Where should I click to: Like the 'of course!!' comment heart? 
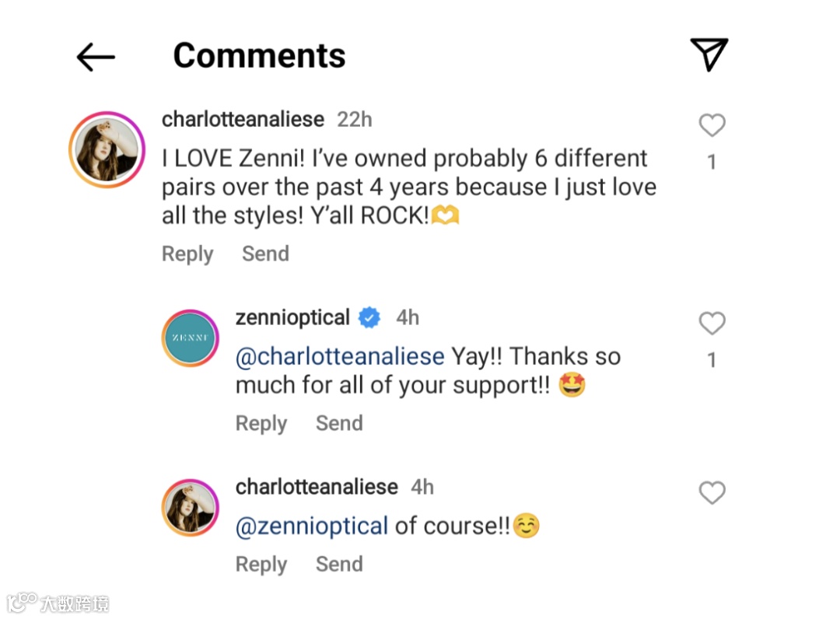click(712, 493)
